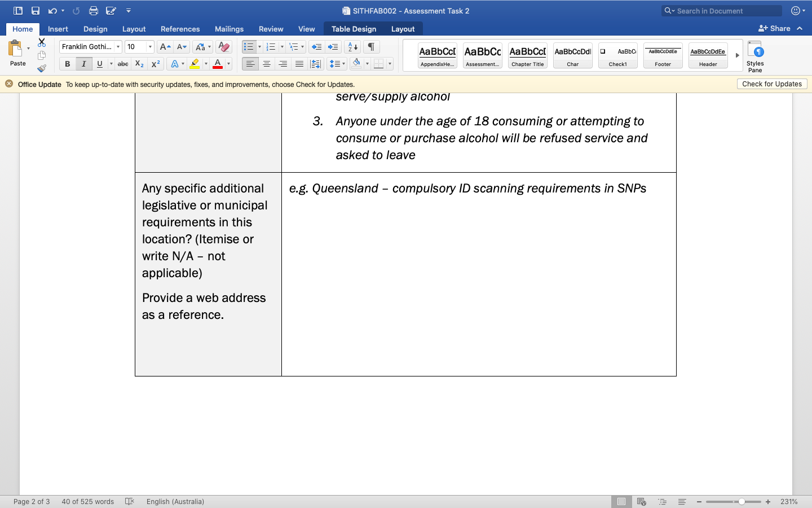
Task: Open the font color dropdown arrow
Action: [228, 64]
